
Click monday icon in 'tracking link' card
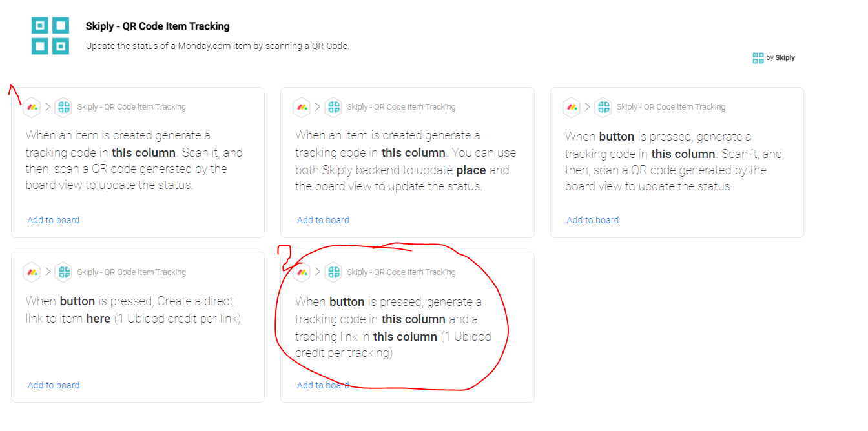point(302,272)
